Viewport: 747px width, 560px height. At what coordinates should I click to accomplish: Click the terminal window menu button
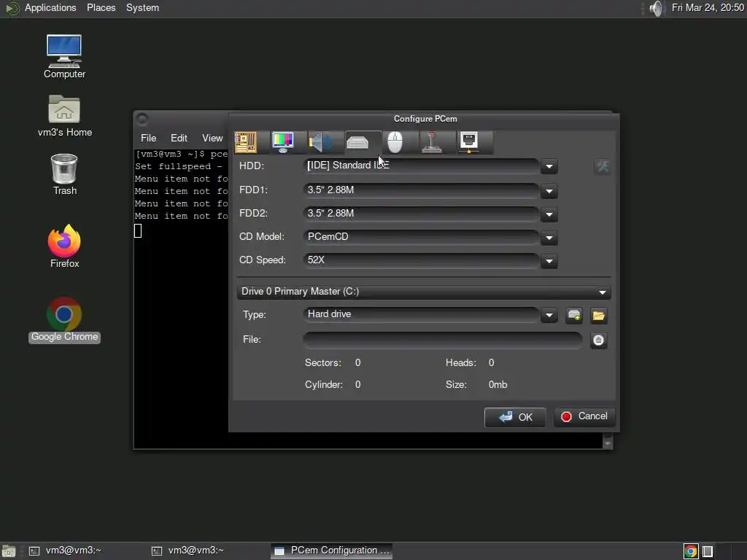pos(142,118)
